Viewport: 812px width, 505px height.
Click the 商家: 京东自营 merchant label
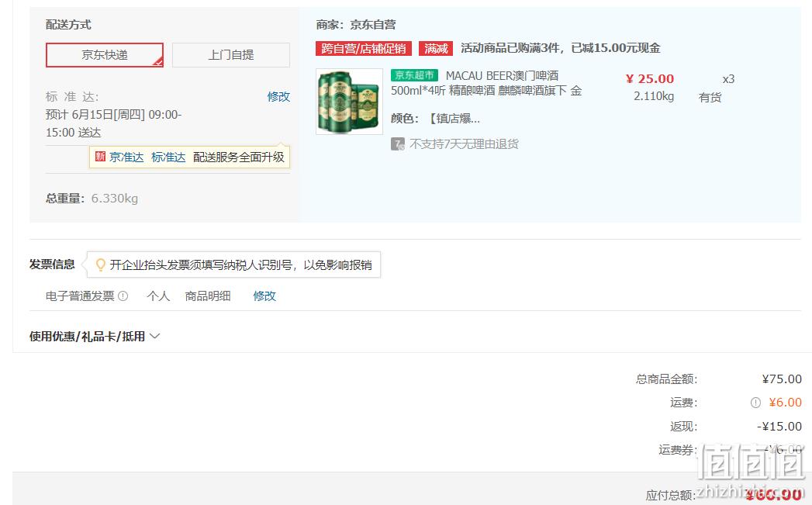click(356, 24)
